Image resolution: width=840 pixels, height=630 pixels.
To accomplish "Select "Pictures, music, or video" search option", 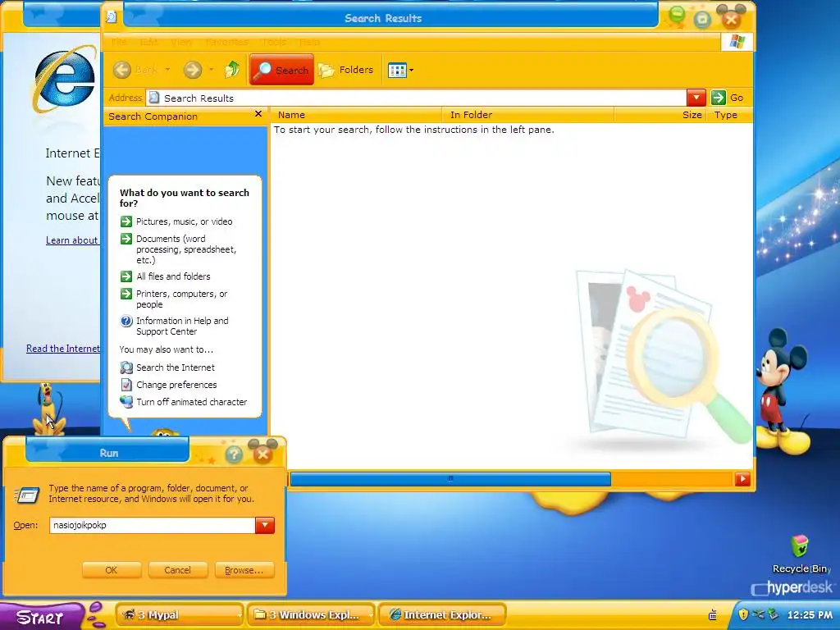I will click(185, 221).
